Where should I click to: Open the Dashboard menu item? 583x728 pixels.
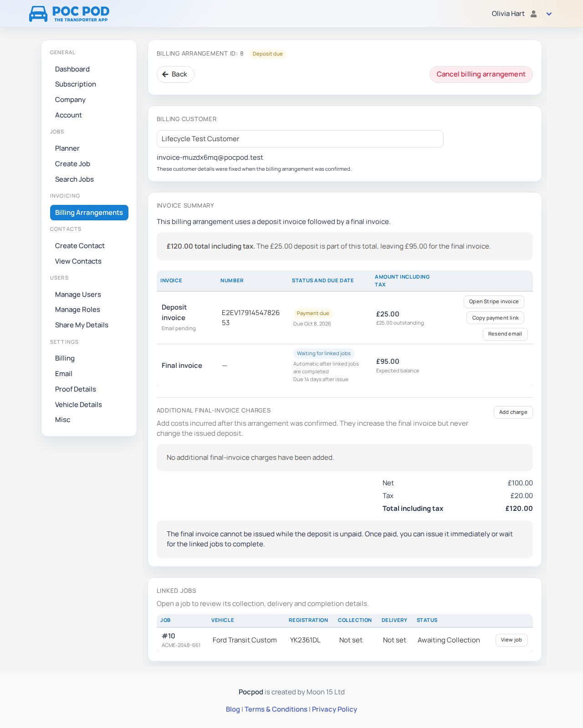click(x=72, y=69)
